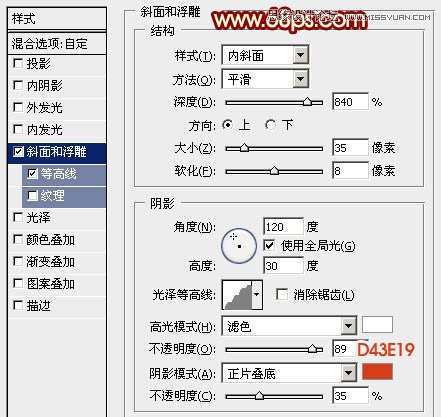Click the 光泽等高线 contour curve thumbnail
The image size is (441, 417).
[x=238, y=295]
